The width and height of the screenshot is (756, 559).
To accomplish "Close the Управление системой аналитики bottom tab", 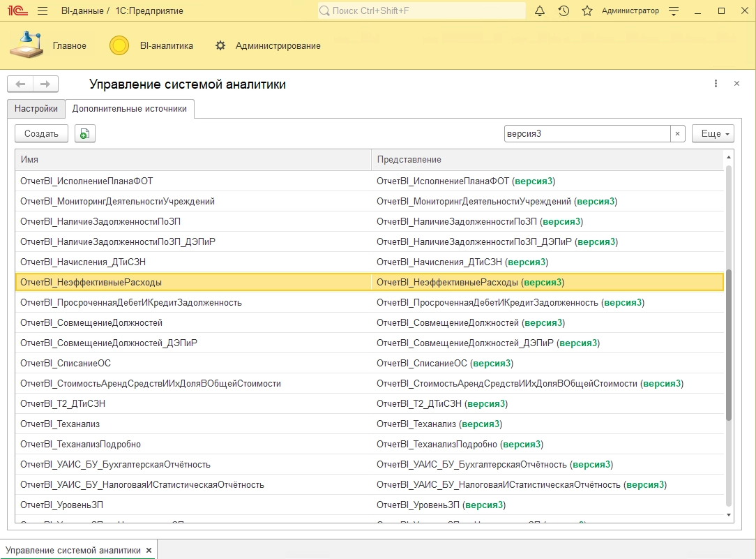I will point(149,550).
